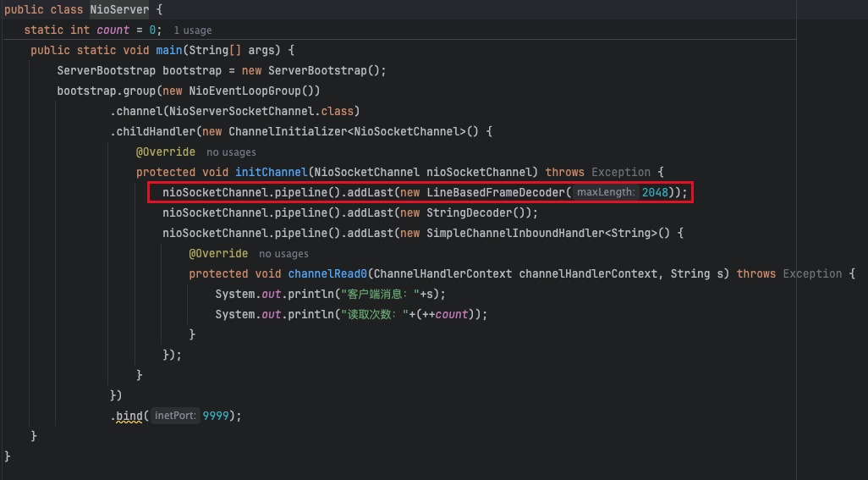The height and width of the screenshot is (480, 868).
Task: Place the cursor on the args parameter
Action: 261,51
